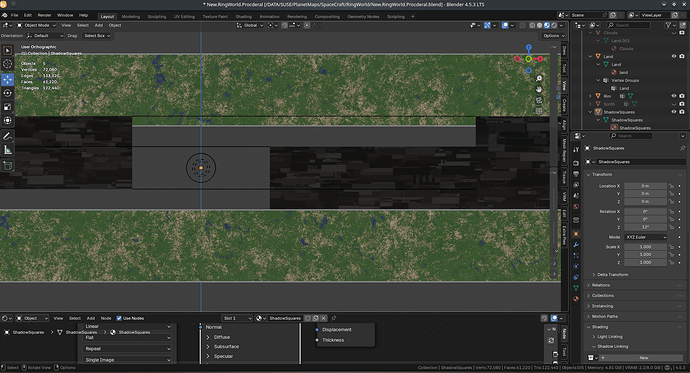The width and height of the screenshot is (690, 373).
Task: Open the Repeat extension dropdown in node
Action: [127, 349]
